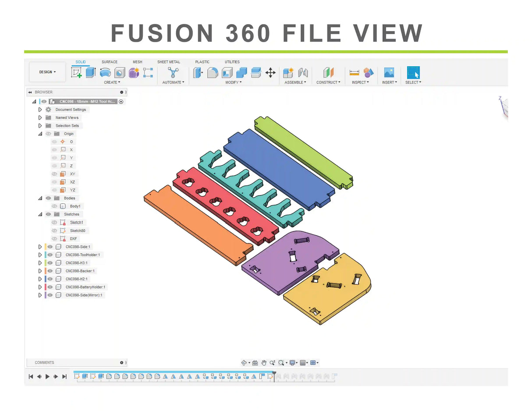532x411 pixels.
Task: Click the CNC098-BatteryHolder:1 red color swatch
Action: pyautogui.click(x=46, y=287)
